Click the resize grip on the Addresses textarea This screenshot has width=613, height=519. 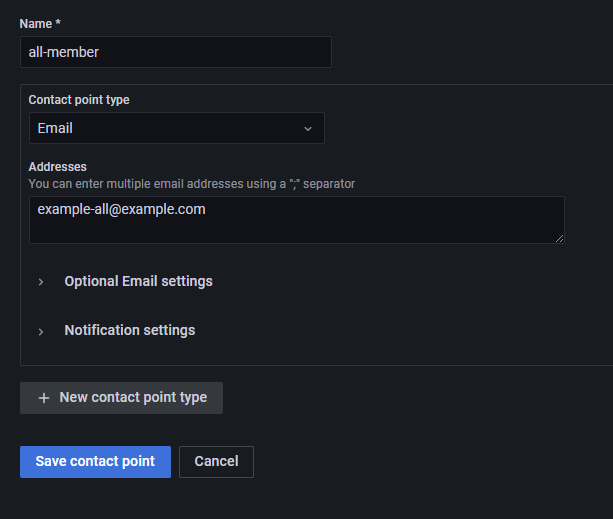coord(559,238)
